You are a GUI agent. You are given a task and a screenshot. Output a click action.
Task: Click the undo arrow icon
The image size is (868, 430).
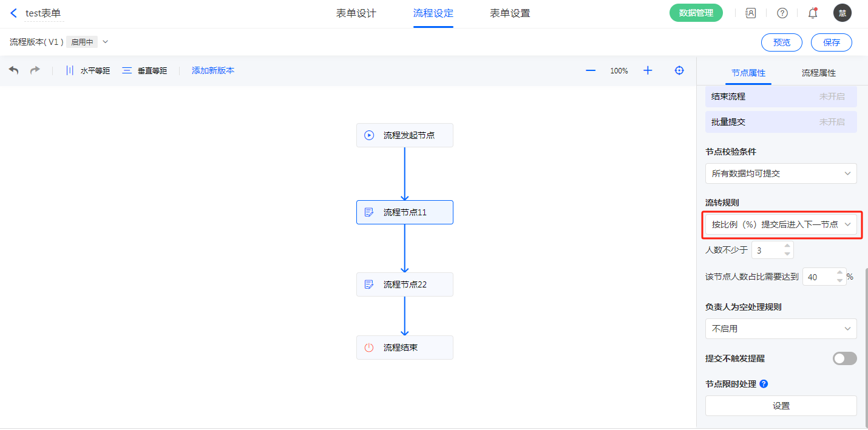[x=14, y=70]
